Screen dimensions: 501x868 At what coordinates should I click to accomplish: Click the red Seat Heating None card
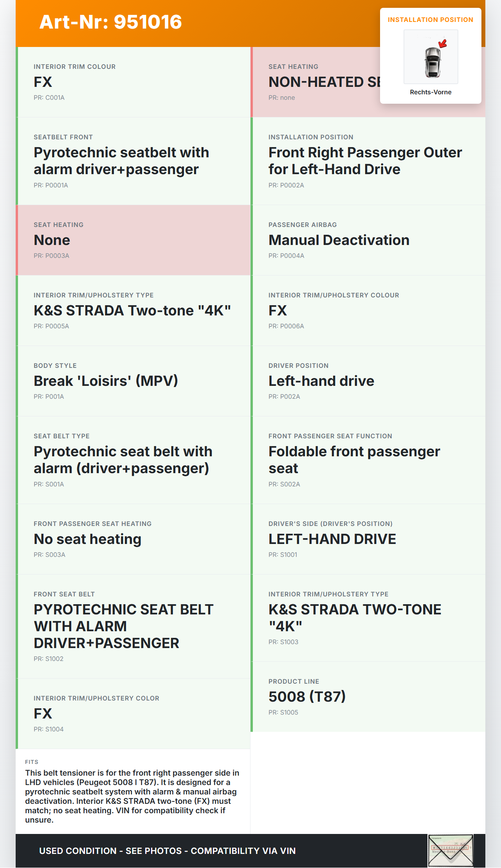point(133,240)
